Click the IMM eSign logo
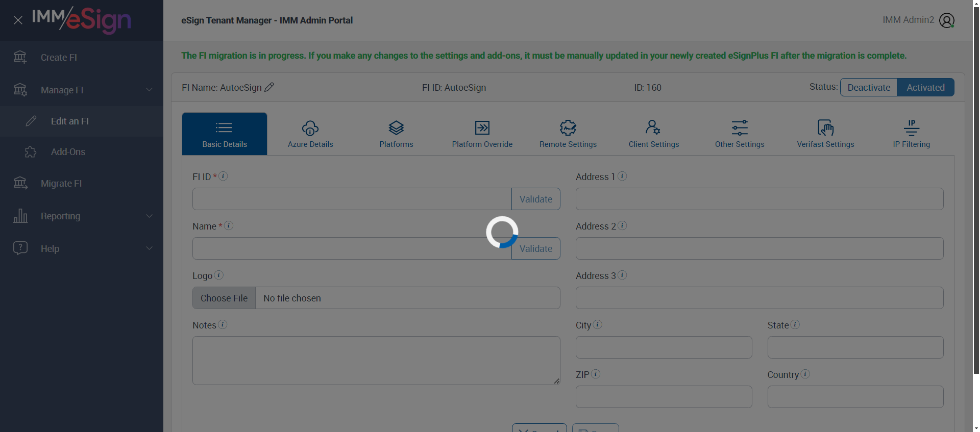 pyautogui.click(x=82, y=20)
